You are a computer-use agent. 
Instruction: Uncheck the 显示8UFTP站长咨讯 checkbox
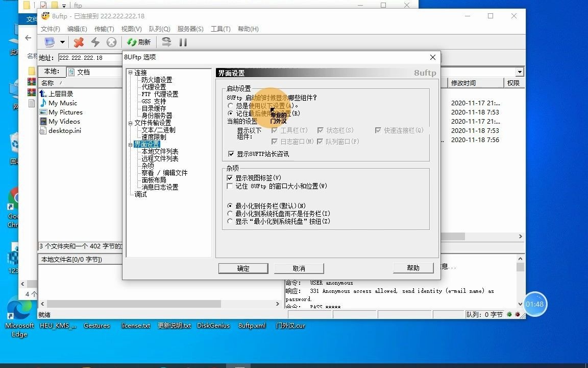click(x=231, y=154)
